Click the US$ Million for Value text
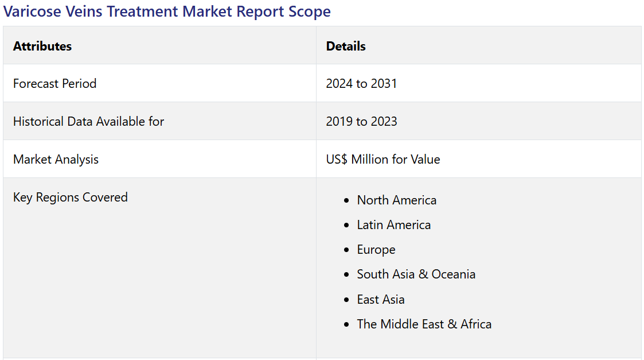Image resolution: width=644 pixels, height=360 pixels. click(383, 159)
